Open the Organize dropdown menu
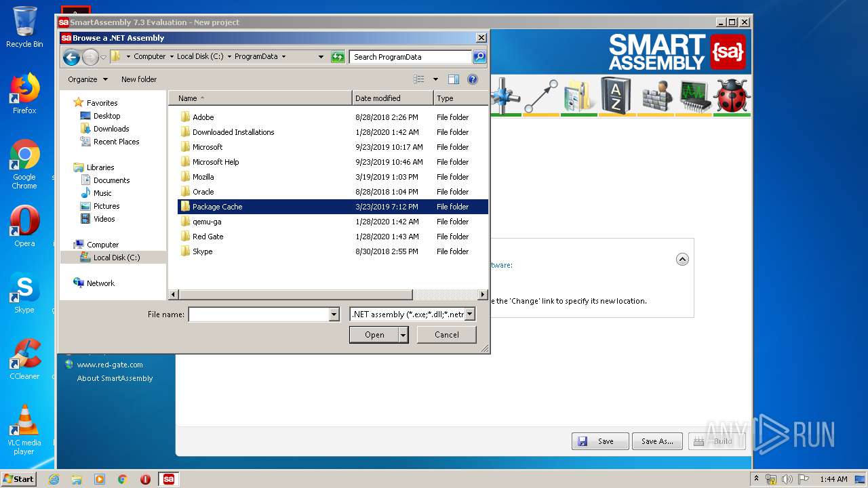The image size is (868, 488). click(87, 79)
